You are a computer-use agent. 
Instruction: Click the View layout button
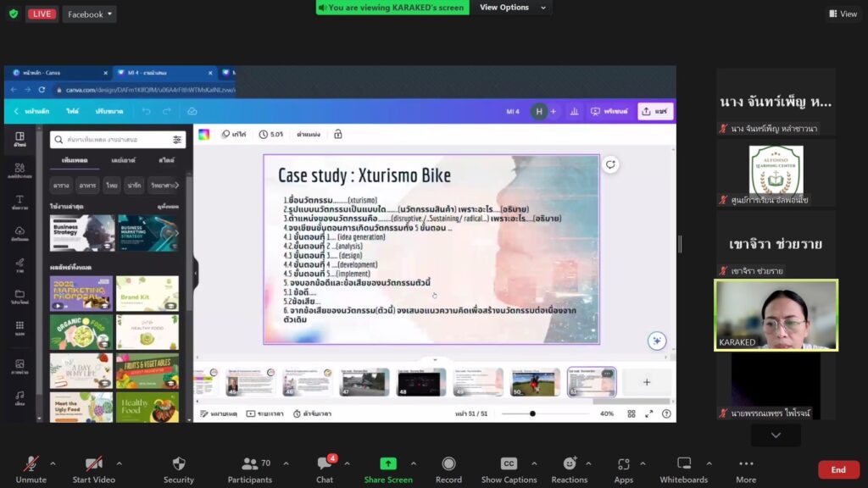(843, 14)
